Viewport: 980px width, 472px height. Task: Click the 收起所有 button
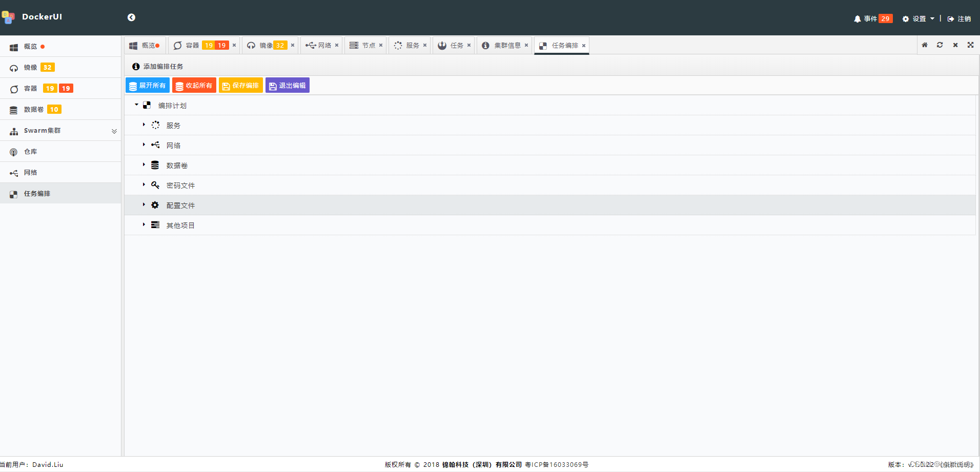pyautogui.click(x=194, y=86)
